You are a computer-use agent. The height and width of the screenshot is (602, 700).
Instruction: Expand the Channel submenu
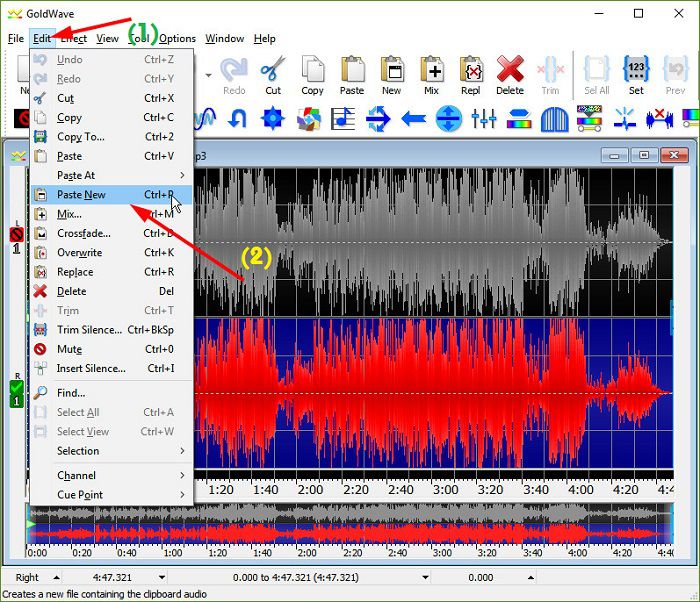point(112,475)
